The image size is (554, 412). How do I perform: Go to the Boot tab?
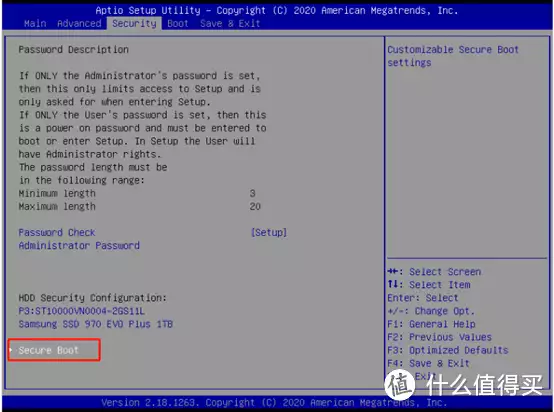178,24
